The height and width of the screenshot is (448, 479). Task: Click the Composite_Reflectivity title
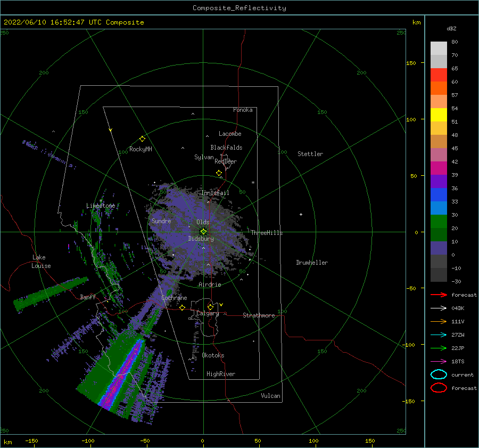point(240,8)
